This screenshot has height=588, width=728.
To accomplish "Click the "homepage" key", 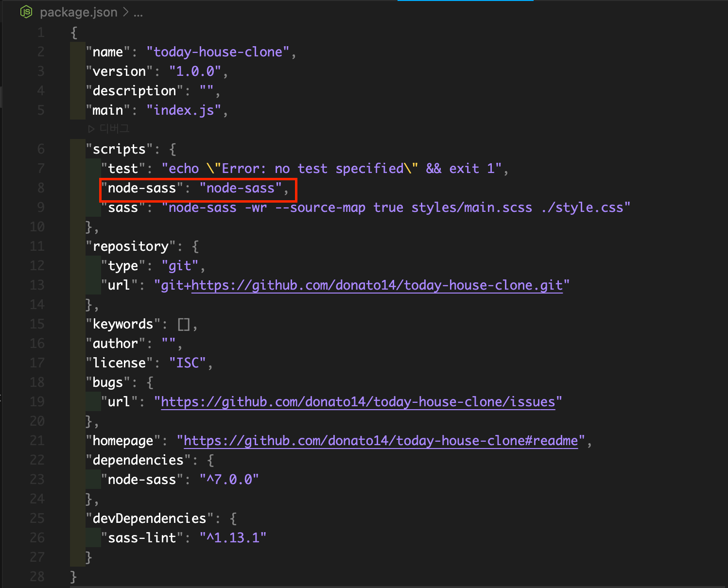I will pyautogui.click(x=123, y=441).
